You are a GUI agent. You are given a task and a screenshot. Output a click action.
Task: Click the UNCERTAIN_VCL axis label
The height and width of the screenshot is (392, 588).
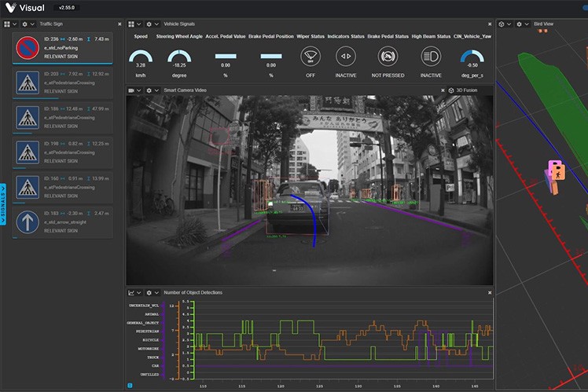point(144,306)
